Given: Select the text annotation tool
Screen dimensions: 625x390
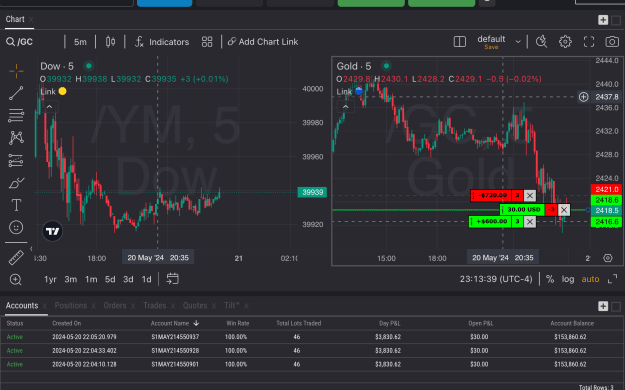Looking at the screenshot, I should coord(16,205).
